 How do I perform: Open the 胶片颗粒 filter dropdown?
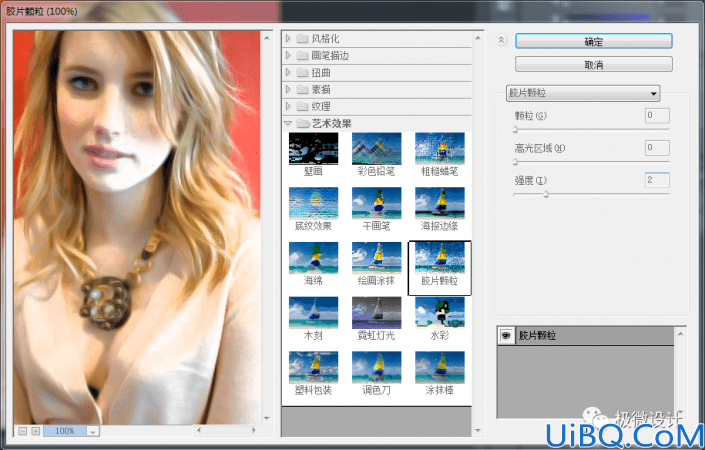click(x=583, y=93)
